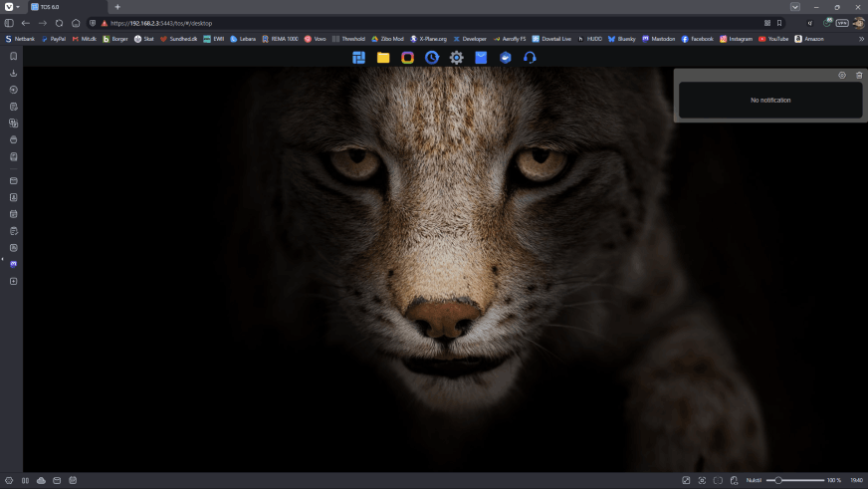Open the History panel in sidebar

pos(13,90)
